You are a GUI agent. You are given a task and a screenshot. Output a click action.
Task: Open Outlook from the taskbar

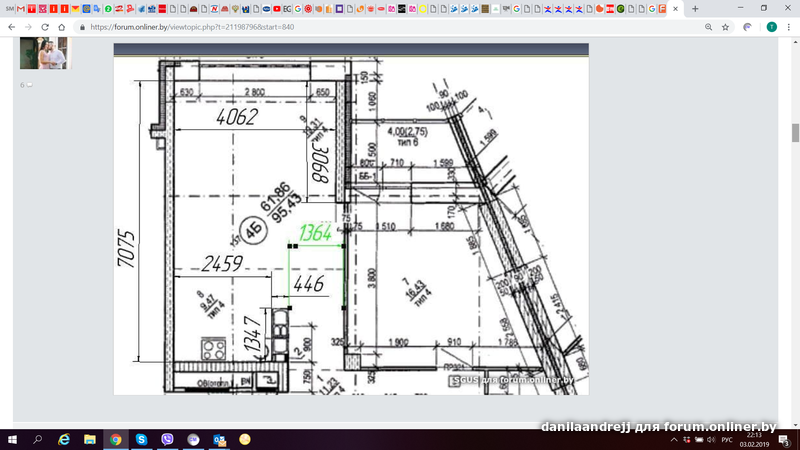point(219,439)
